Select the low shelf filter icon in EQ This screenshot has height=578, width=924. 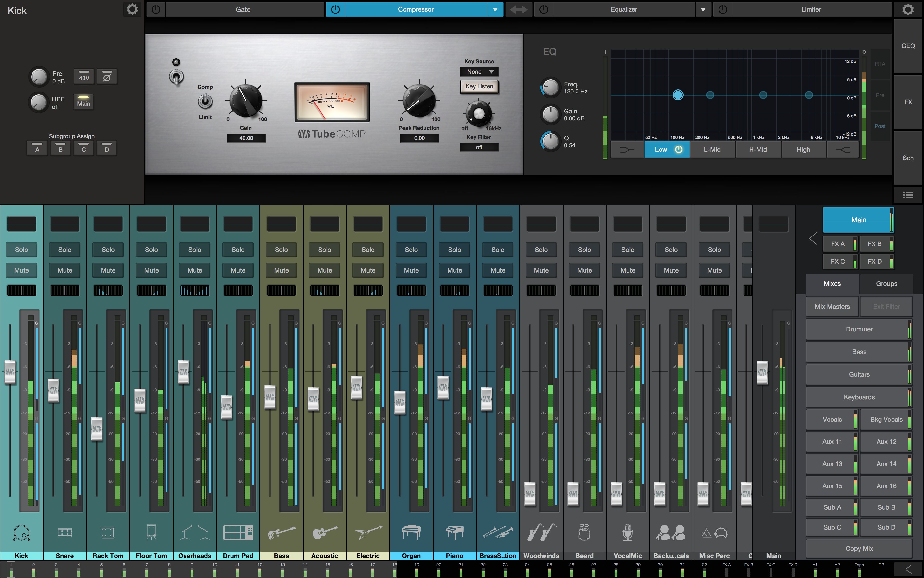[627, 150]
